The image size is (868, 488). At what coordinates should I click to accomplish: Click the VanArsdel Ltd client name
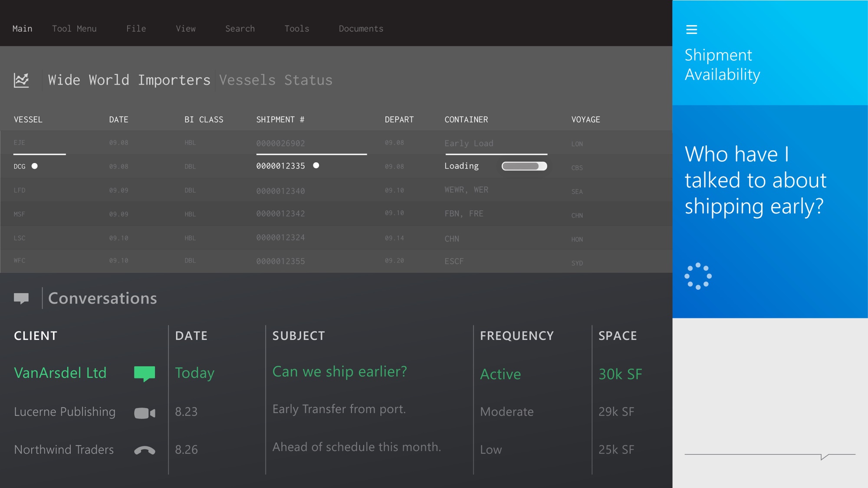click(60, 372)
